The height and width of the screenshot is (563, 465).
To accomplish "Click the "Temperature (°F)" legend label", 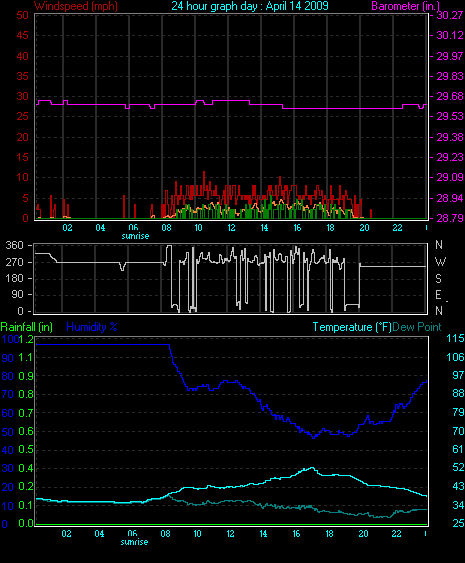I will pos(352,327).
